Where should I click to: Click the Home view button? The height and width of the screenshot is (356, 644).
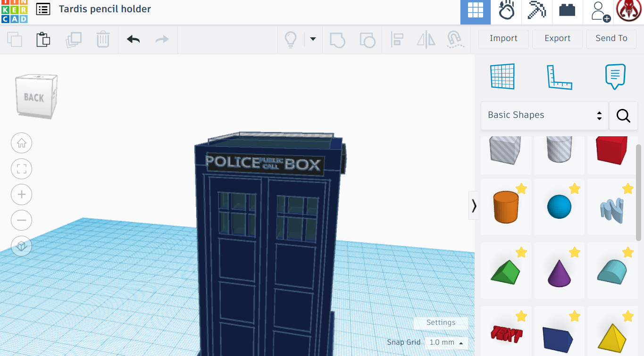22,143
